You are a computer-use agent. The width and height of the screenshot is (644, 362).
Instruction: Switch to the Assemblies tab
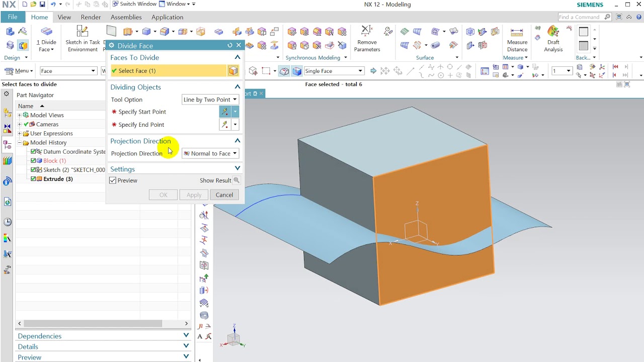click(126, 17)
